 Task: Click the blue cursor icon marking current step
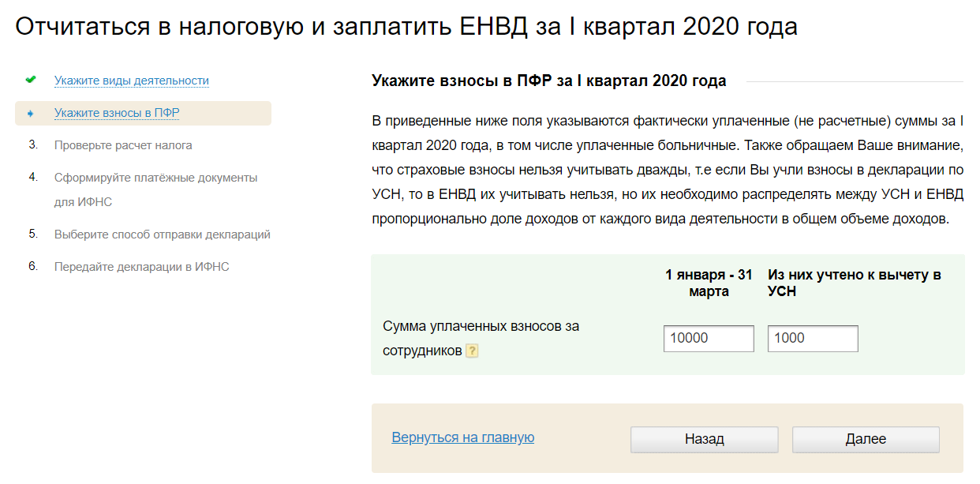[31, 113]
